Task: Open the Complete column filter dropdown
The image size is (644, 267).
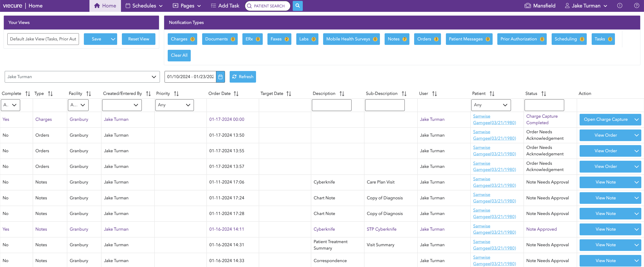Action: pyautogui.click(x=11, y=105)
